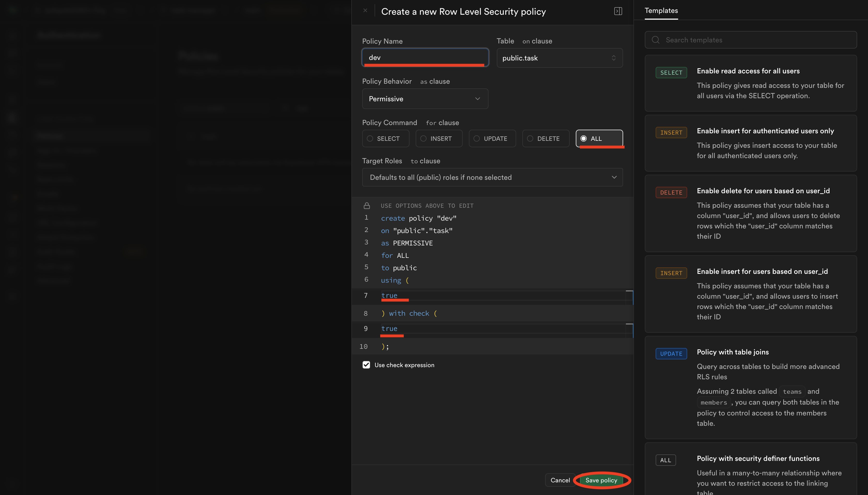Click the ALL badge on security definer template
The width and height of the screenshot is (868, 495).
(x=665, y=460)
